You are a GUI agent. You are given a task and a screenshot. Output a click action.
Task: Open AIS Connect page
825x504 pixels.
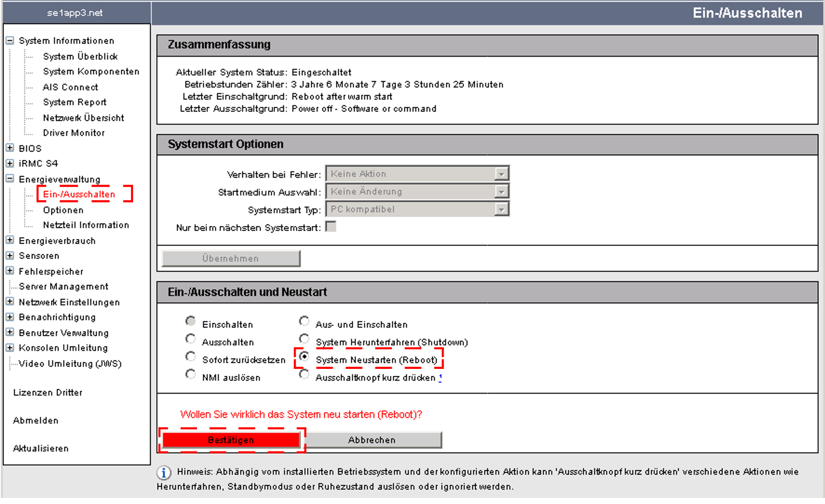pyautogui.click(x=70, y=87)
